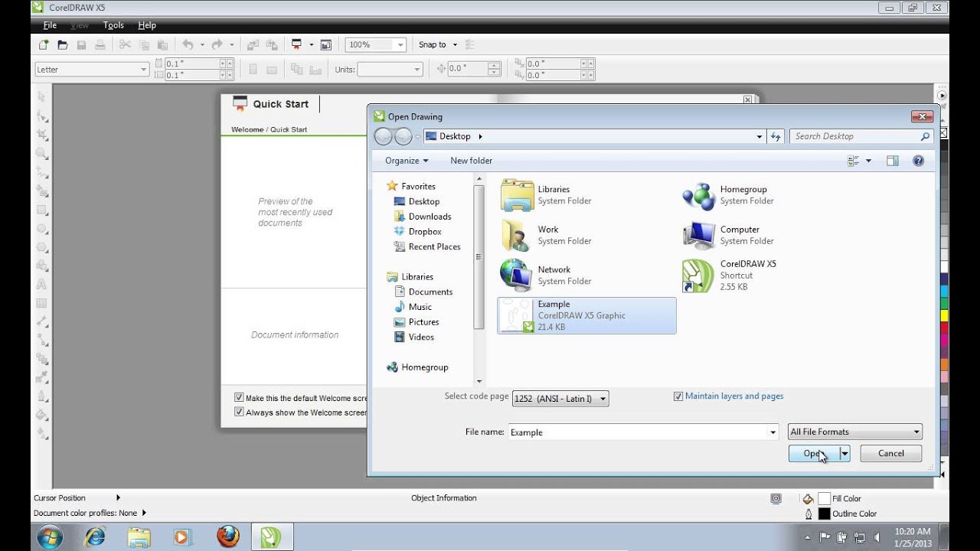980x551 pixels.
Task: Click the Open button in the dialog
Action: [814, 454]
